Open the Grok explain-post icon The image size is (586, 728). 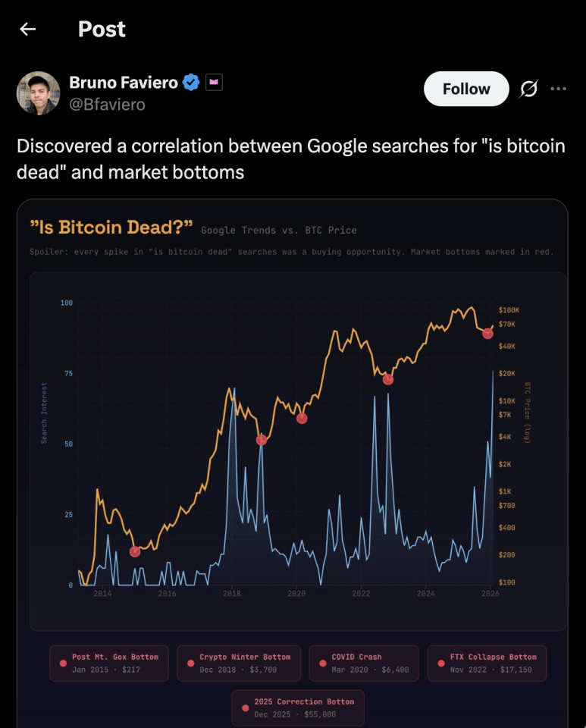pyautogui.click(x=528, y=89)
